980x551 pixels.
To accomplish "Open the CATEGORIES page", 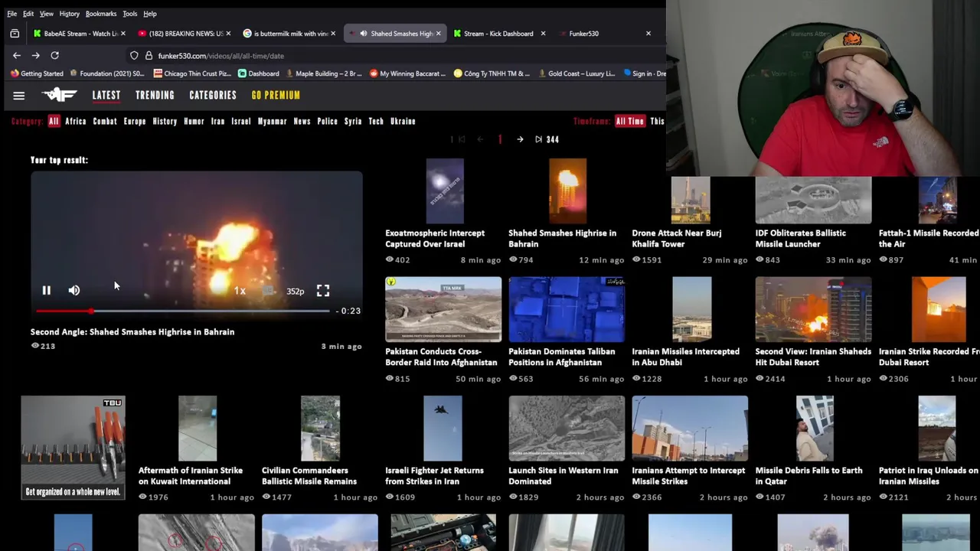I will 213,95.
